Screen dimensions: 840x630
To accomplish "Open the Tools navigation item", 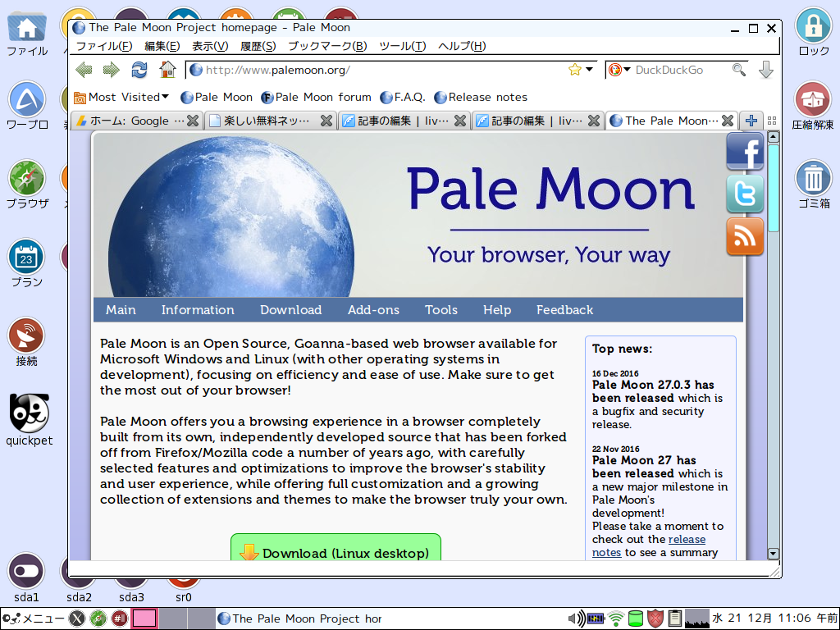I will [x=441, y=309].
